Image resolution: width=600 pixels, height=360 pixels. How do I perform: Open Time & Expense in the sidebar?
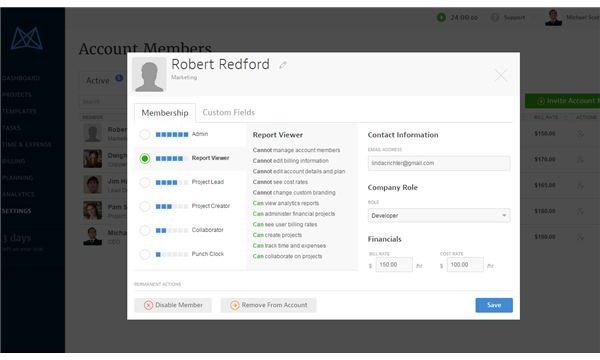(26, 145)
